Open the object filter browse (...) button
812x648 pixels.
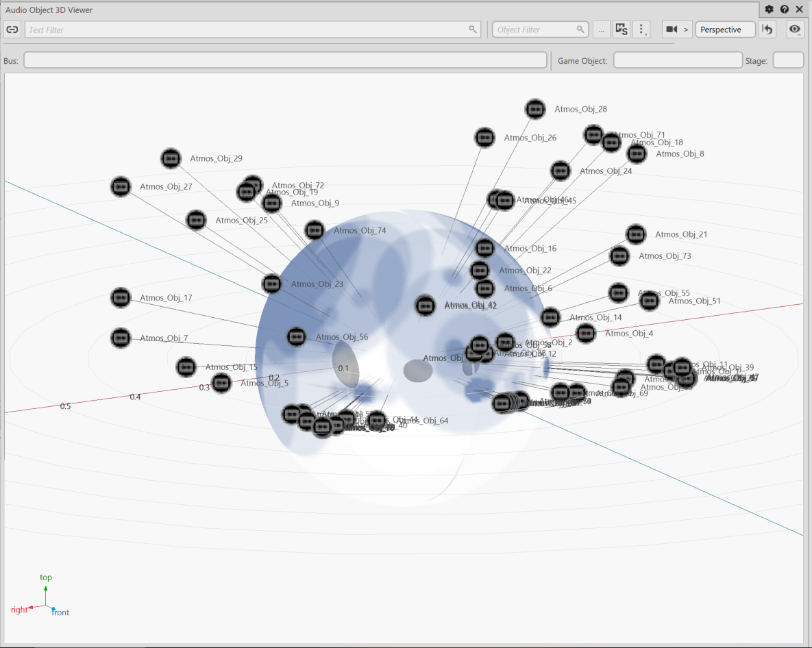601,29
